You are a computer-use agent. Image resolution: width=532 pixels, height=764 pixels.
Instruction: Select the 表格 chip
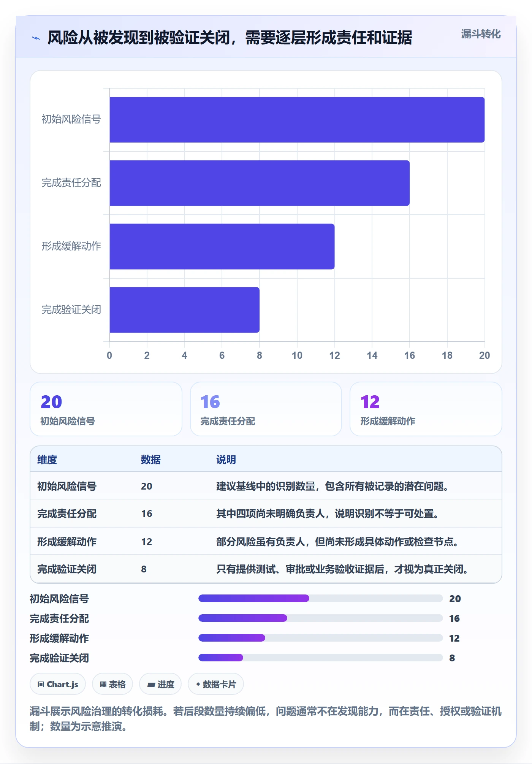coord(112,684)
